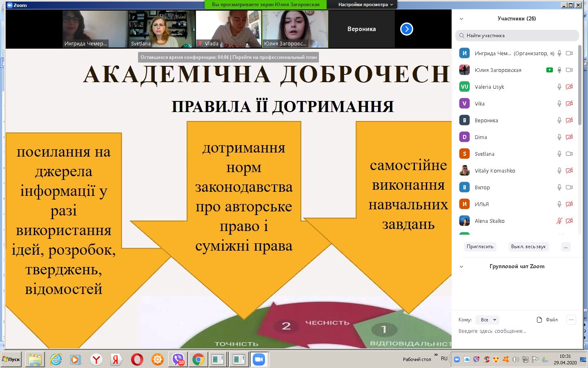This screenshot has height=368, width=588.
Task: Open chat '...' more options button
Action: click(571, 320)
